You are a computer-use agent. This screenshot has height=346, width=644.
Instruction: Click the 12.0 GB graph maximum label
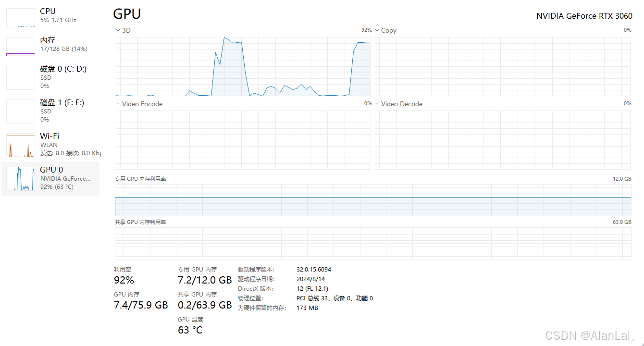coord(622,179)
